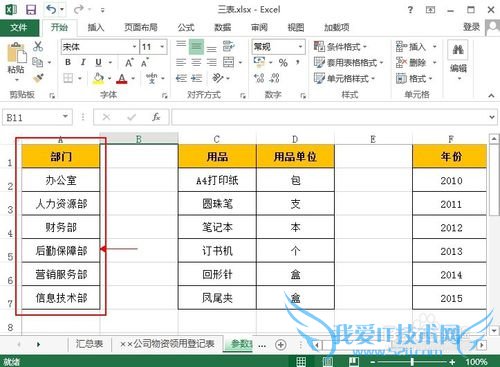Align text left
The image size is (500, 367).
pos(181,62)
